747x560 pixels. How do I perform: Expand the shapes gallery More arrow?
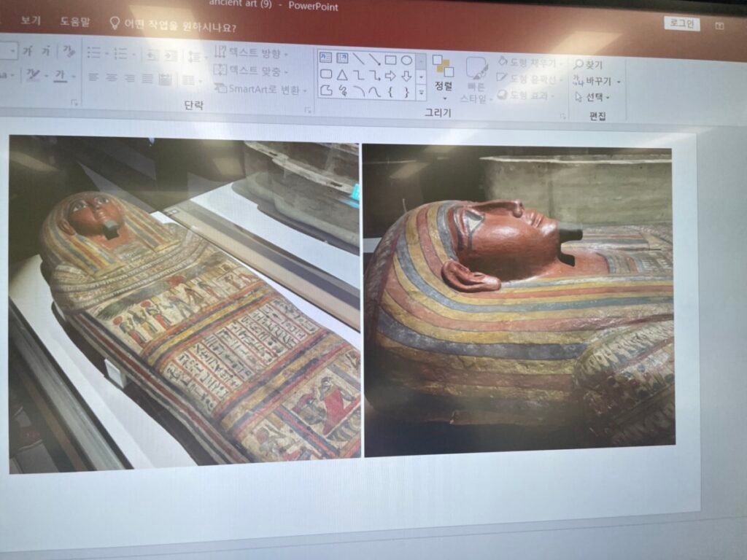click(421, 93)
